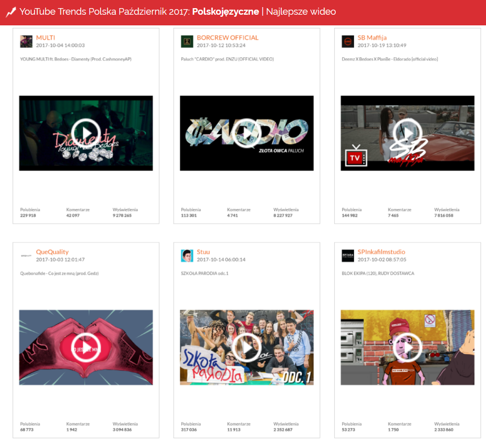Open the Stuu channel name link
This screenshot has height=448, width=486.
[203, 252]
